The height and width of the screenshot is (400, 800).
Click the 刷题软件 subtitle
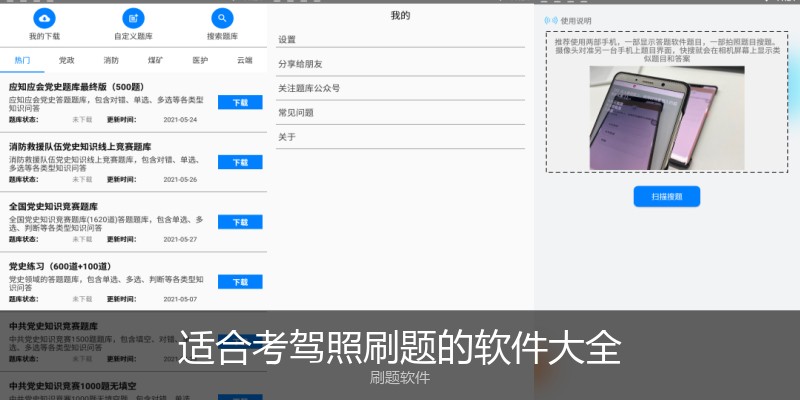pyautogui.click(x=400, y=378)
